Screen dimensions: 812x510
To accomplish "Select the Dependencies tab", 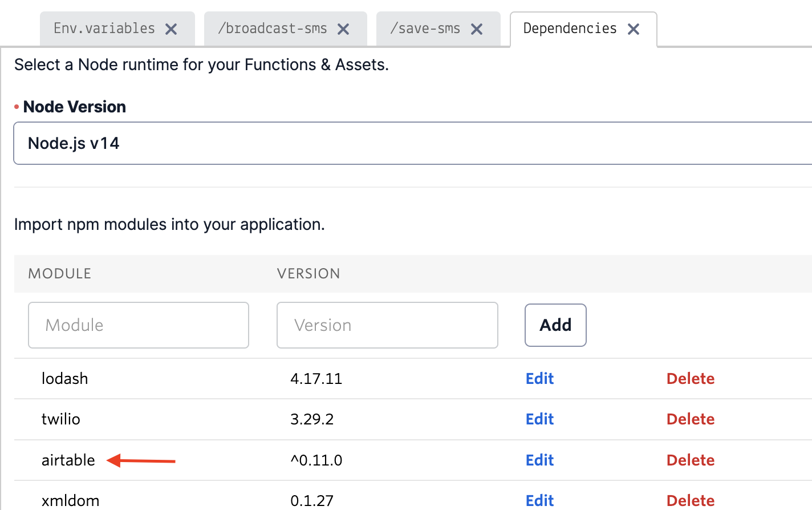I will pos(570,29).
